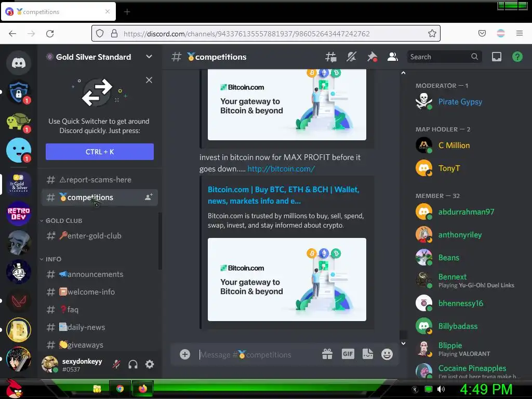Toggle headphones deafen in user panel
This screenshot has width=532, height=399.
tap(133, 364)
